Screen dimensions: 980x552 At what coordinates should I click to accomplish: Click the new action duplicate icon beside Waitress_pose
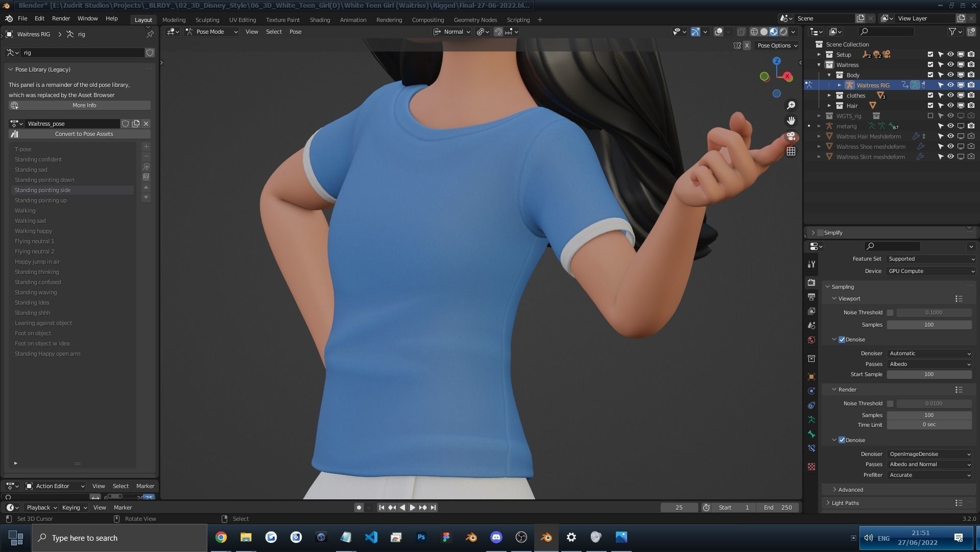pyautogui.click(x=136, y=124)
